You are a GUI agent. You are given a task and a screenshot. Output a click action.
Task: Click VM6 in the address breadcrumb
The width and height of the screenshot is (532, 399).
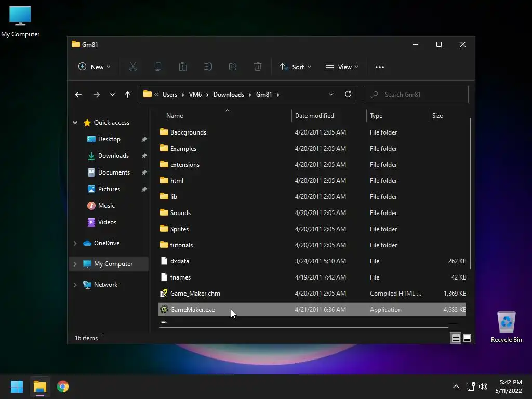pos(195,95)
